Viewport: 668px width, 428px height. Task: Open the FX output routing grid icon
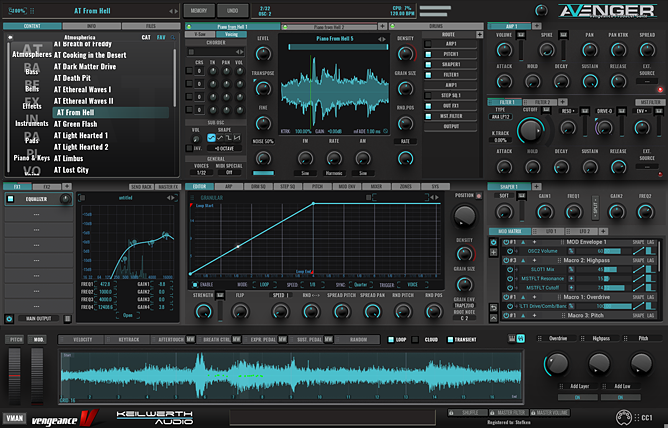(x=67, y=319)
